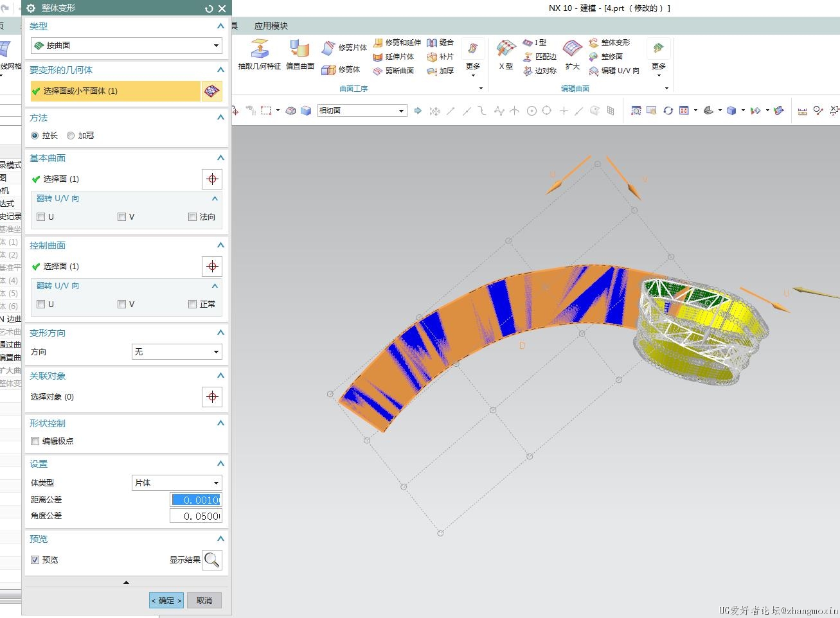Check V under 控制曲面 翻转 U/V 向

click(121, 305)
